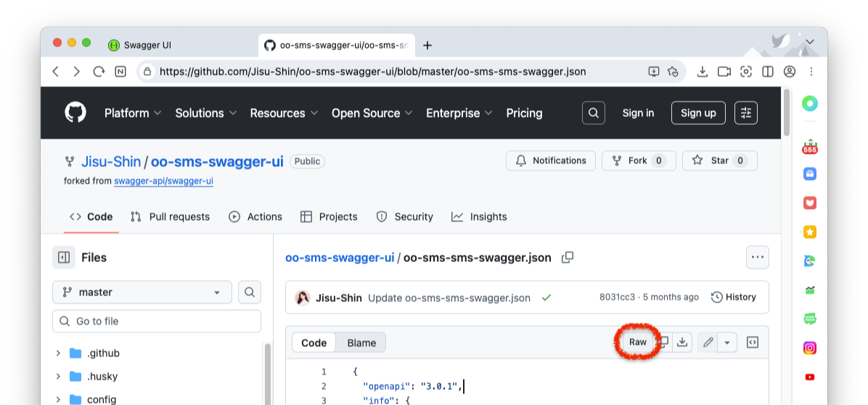Viewport: 868px width, 405px height.
Task: Open the repository Code tab
Action: (x=91, y=217)
